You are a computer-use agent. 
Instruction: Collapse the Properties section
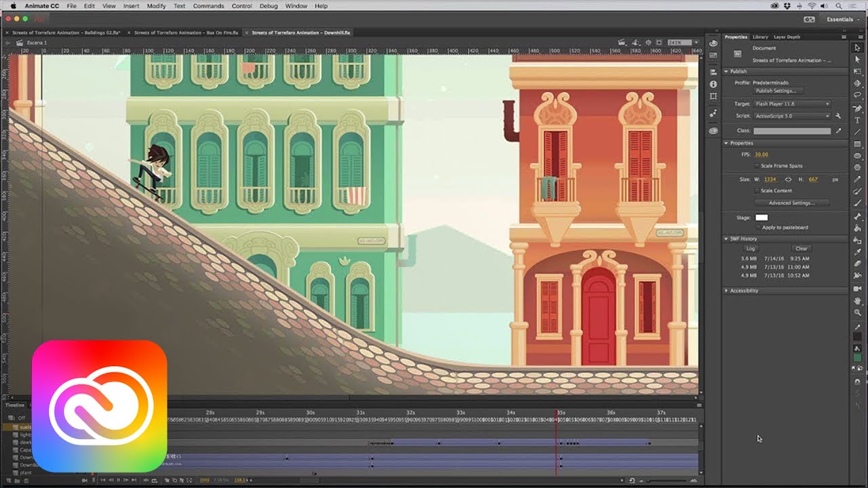point(726,143)
